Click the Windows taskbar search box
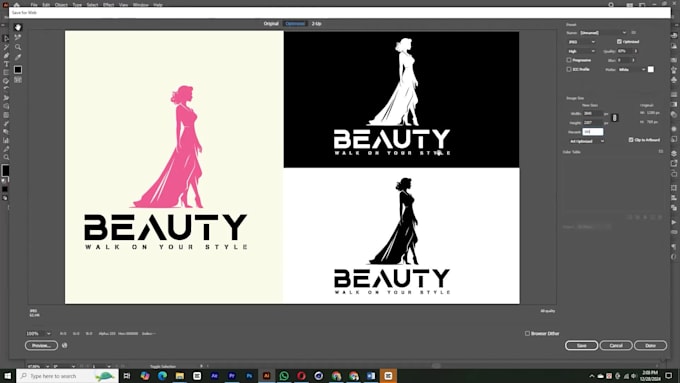Viewport: 680px width, 383px height. [x=67, y=376]
